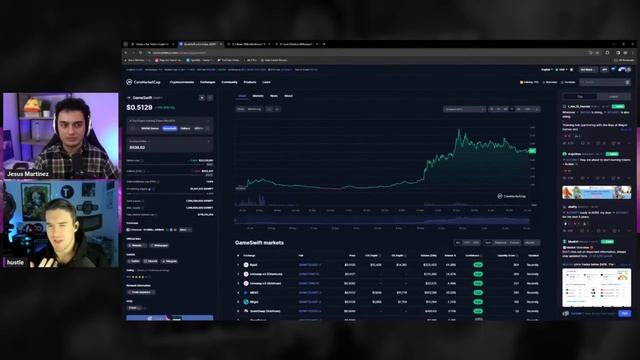Click the Bitget exchange logo in the markets table
The image size is (640, 360).
click(x=246, y=302)
